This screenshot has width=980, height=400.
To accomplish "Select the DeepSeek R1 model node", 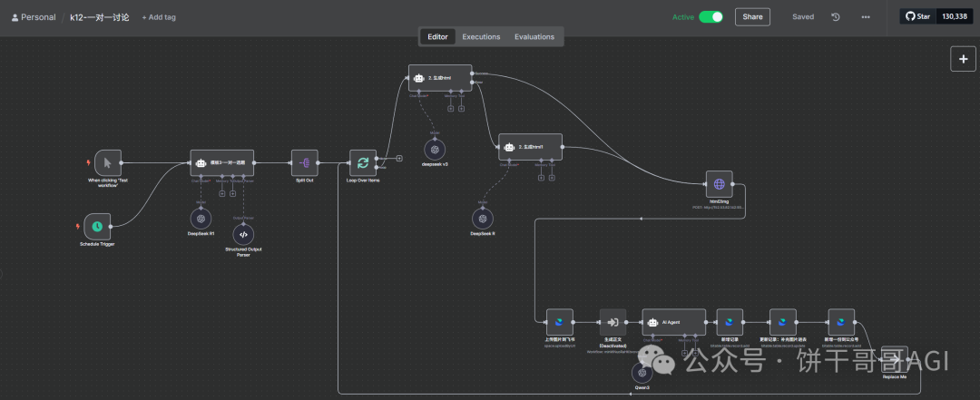I will pyautogui.click(x=201, y=218).
